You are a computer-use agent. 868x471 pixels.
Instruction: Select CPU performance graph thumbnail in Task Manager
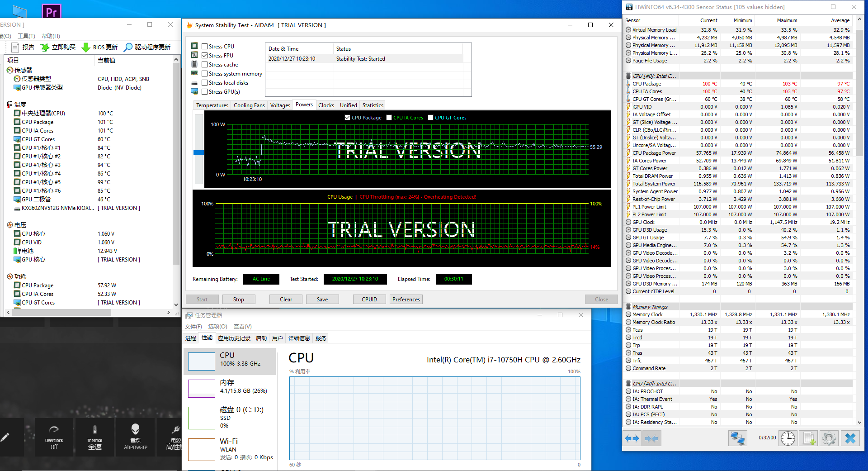coord(202,362)
